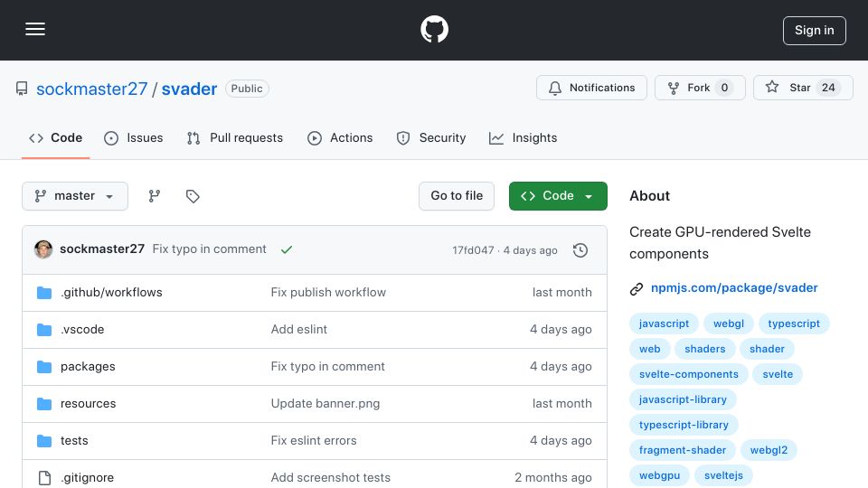Click the fork count 0
The image size is (868, 488).
coord(724,88)
